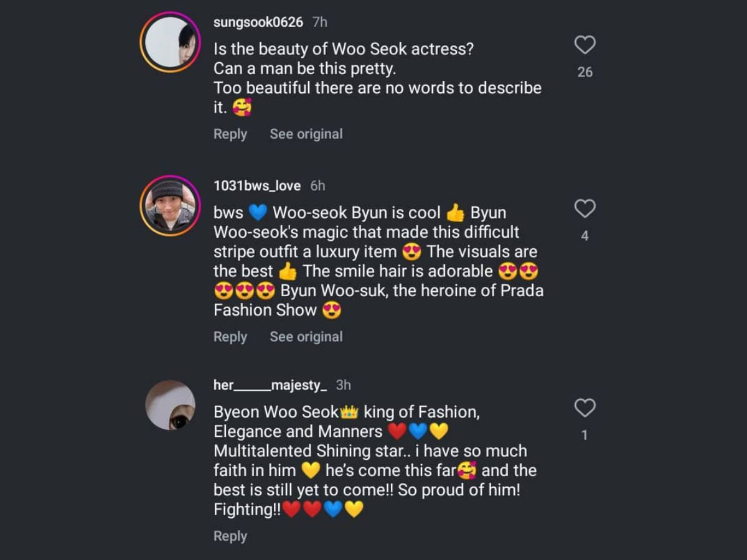Open the 1031bws_love username link

(256, 186)
